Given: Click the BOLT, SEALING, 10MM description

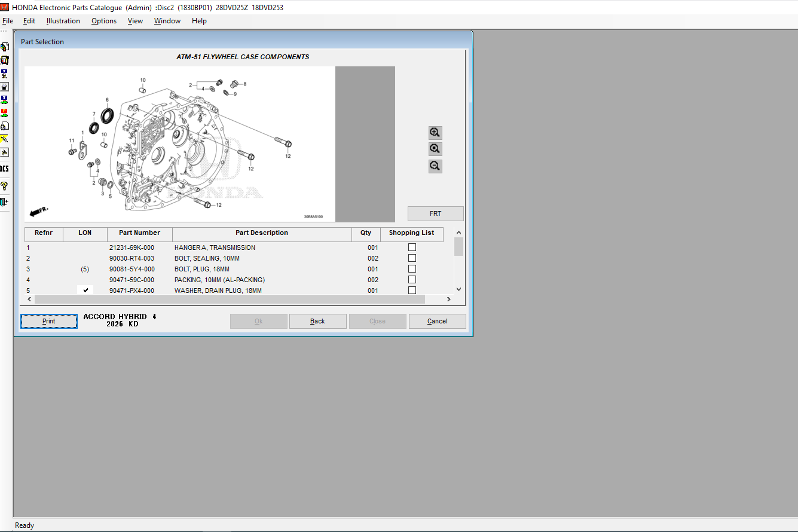Looking at the screenshot, I should 207,258.
